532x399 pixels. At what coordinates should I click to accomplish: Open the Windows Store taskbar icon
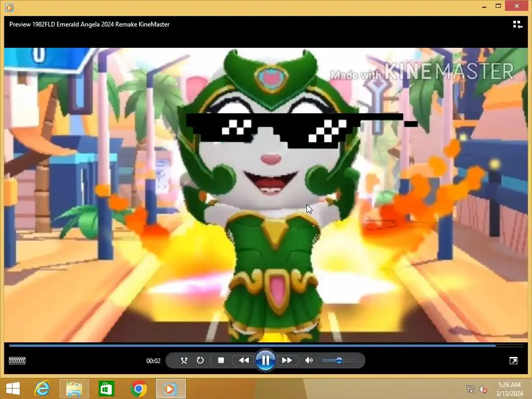106,389
